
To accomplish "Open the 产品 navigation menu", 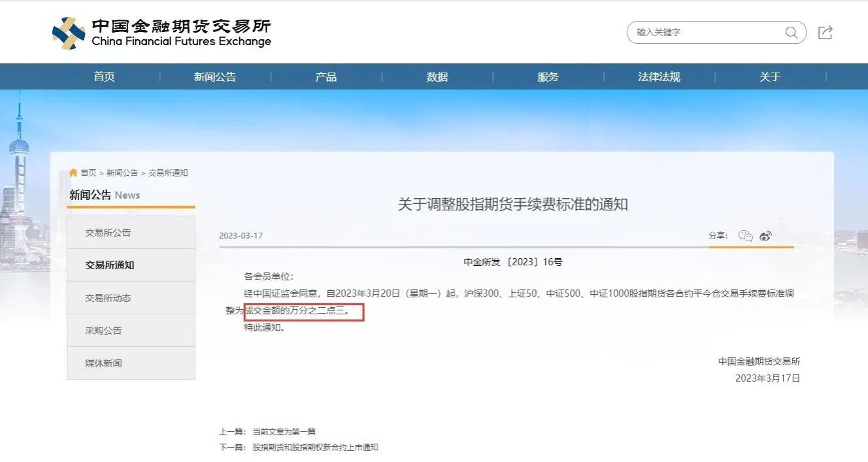I will point(326,76).
